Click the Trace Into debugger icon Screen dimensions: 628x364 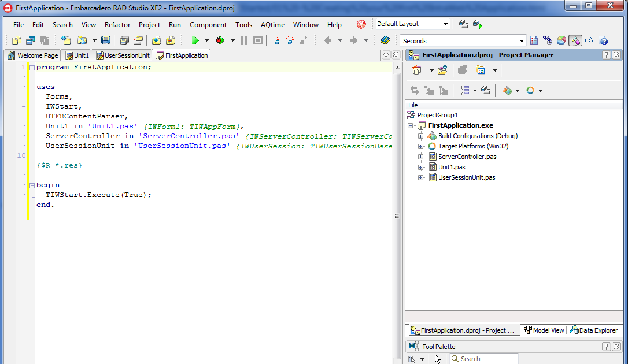point(277,40)
